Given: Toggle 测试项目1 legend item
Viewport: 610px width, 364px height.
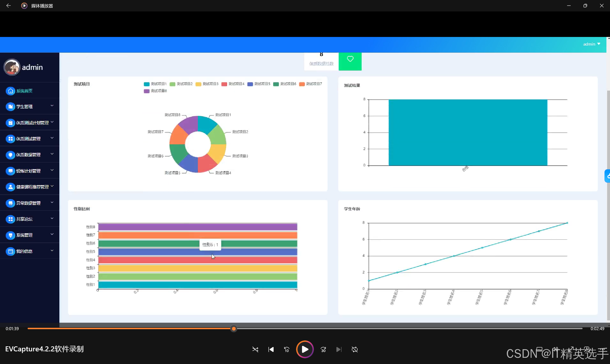Looking at the screenshot, I should [x=155, y=84].
